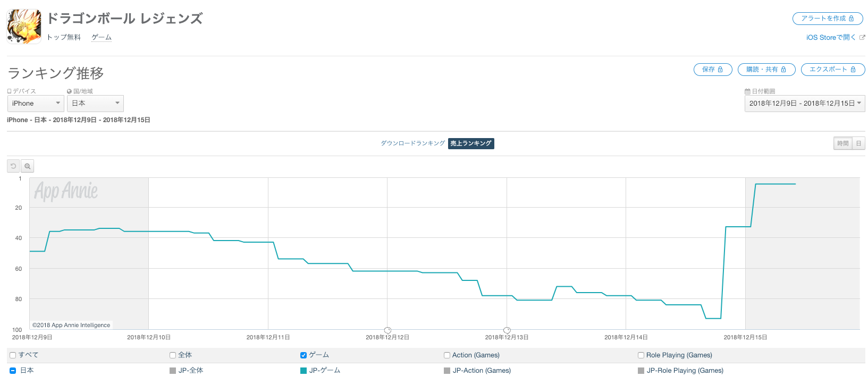Click the gray JP-全体 legend swatch
The height and width of the screenshot is (385, 868).
[173, 371]
